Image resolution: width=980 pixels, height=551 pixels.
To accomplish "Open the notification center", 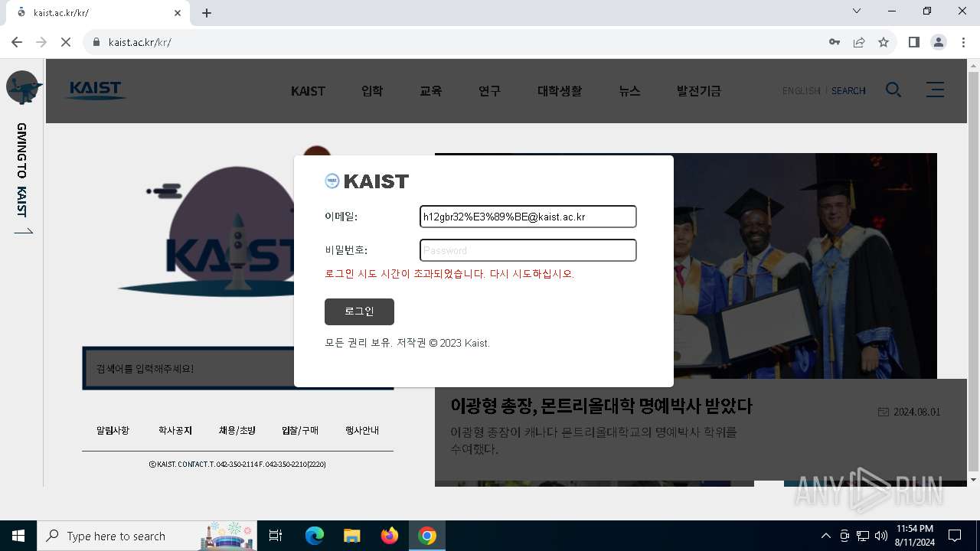I will click(x=955, y=536).
